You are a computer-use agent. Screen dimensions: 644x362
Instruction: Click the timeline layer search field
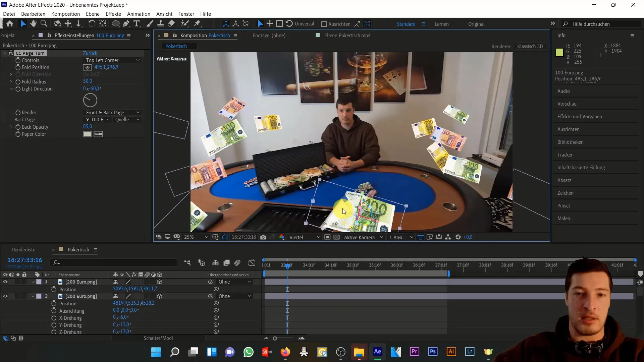pyautogui.click(x=113, y=262)
